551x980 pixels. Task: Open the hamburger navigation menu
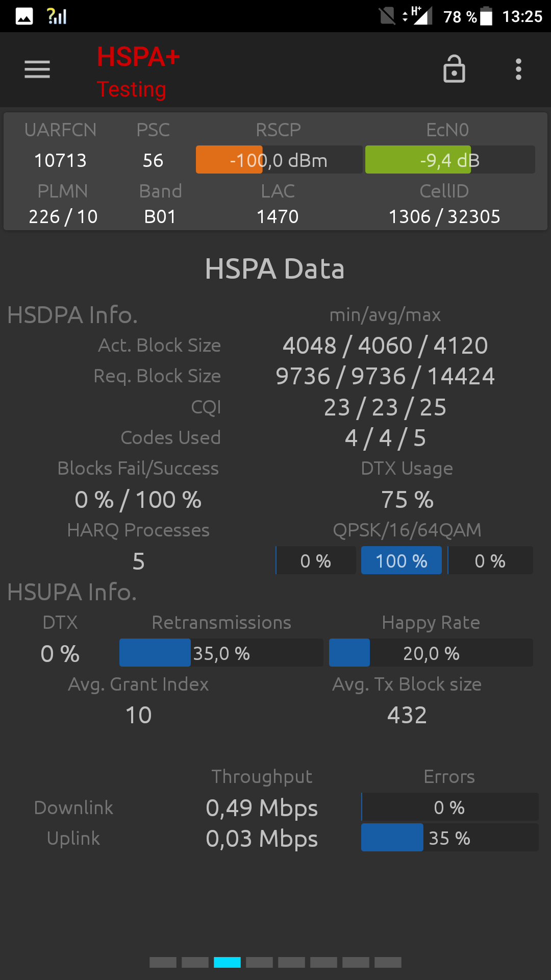coord(37,69)
